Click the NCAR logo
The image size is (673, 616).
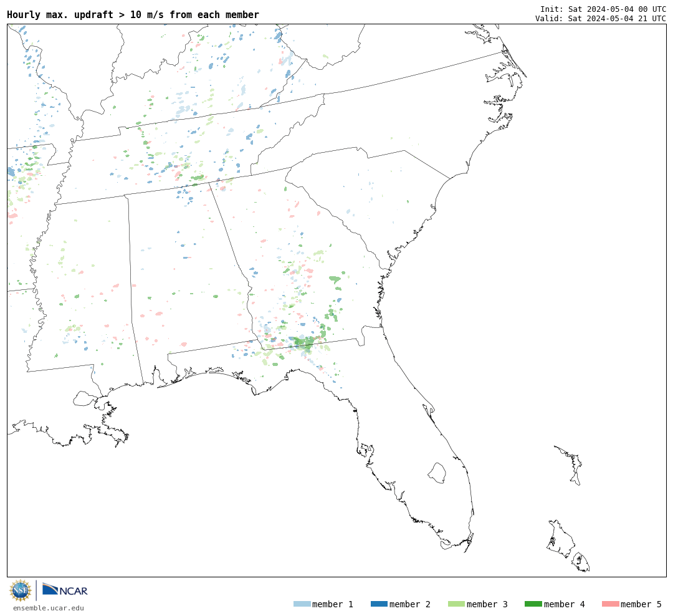tap(65, 589)
